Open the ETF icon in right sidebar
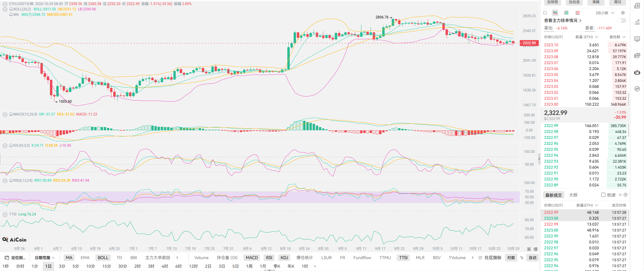The image size is (644, 271). click(x=637, y=56)
